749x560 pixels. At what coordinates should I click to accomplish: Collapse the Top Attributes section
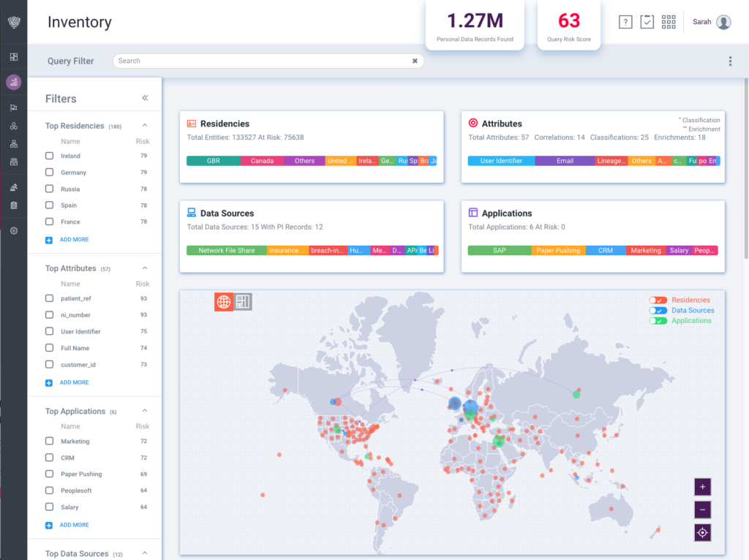(x=145, y=268)
